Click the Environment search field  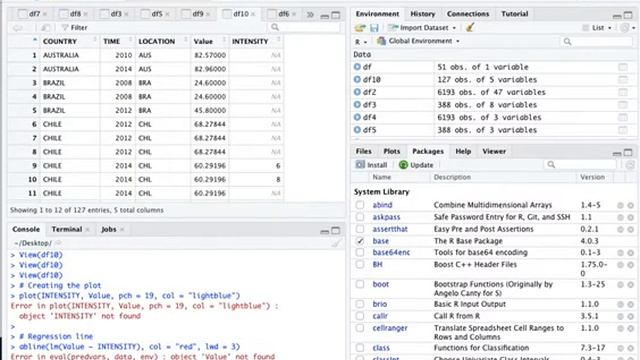coord(596,41)
